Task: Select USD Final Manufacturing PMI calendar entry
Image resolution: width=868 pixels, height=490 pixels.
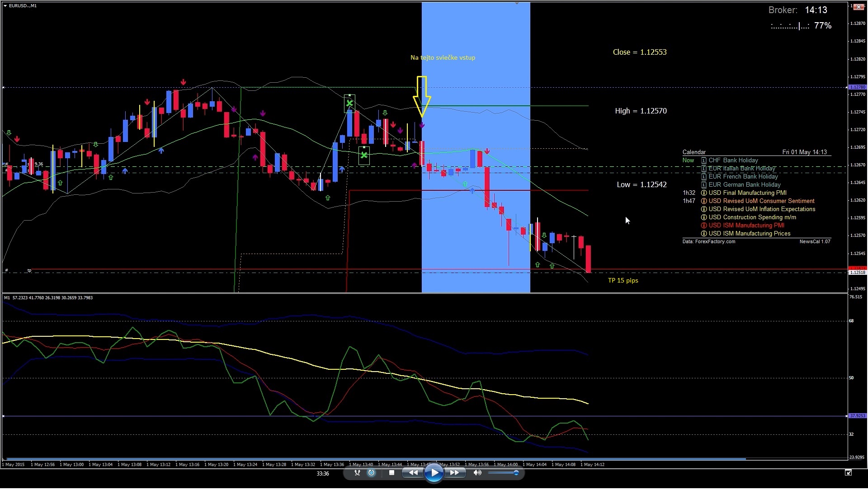Action: (747, 193)
